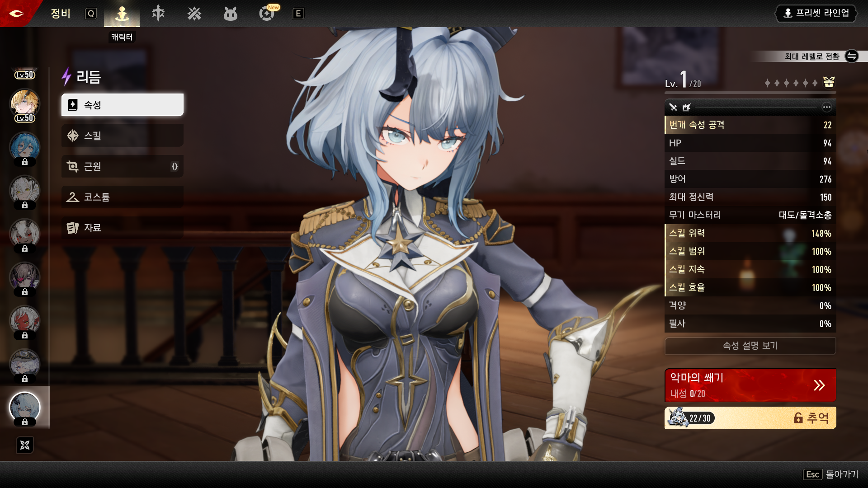Open the 근원 section
Screen dimensions: 868x488
[x=122, y=166]
